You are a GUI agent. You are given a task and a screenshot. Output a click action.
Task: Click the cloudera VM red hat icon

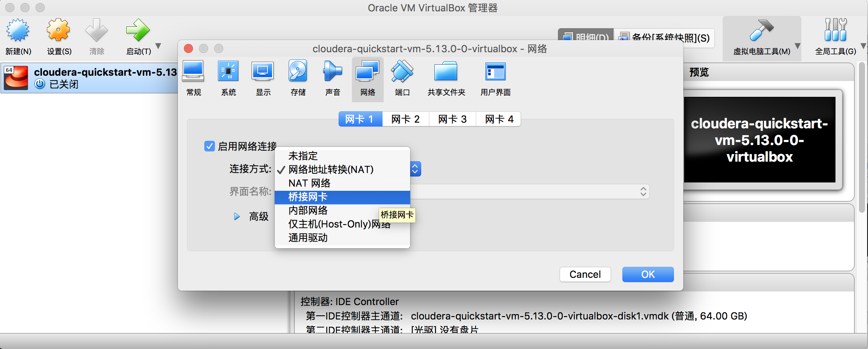click(16, 78)
